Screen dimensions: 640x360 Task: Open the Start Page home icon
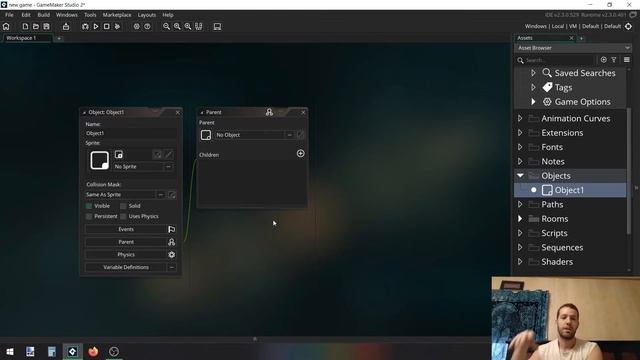point(6,27)
